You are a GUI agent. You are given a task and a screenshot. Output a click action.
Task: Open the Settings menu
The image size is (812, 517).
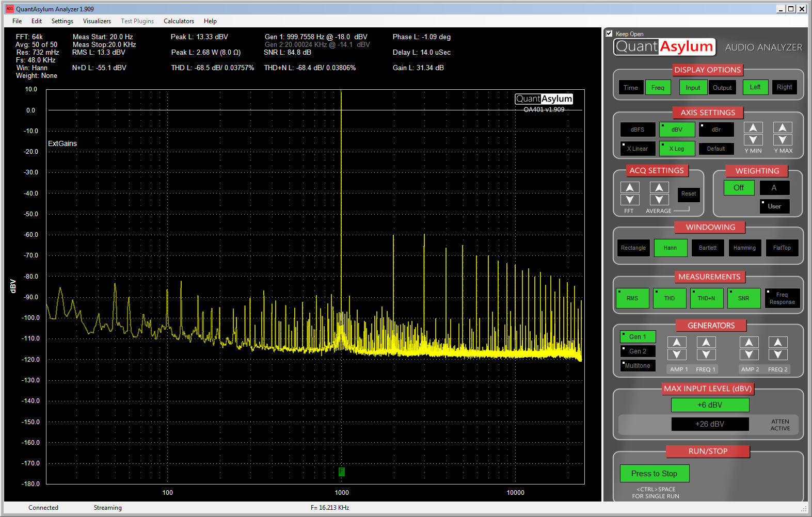coord(62,21)
